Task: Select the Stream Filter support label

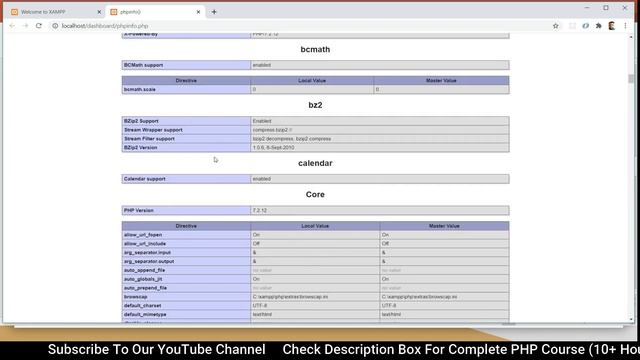Action: click(149, 139)
